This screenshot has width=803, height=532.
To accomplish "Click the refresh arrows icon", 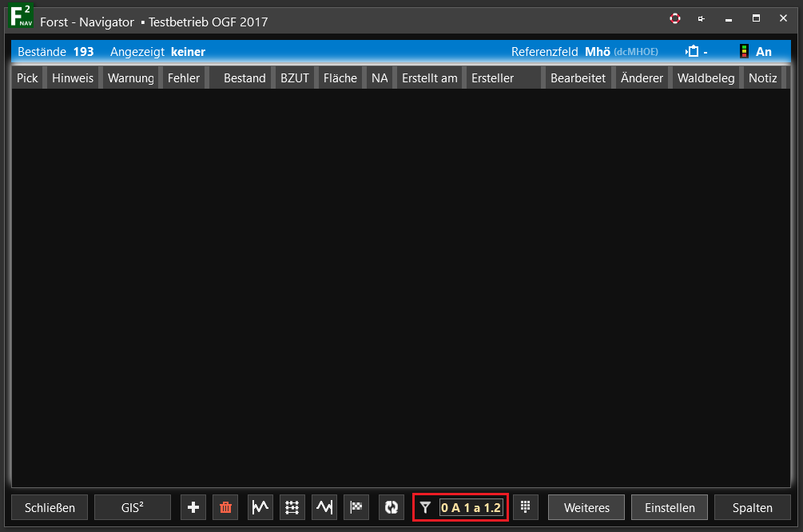I will point(392,507).
